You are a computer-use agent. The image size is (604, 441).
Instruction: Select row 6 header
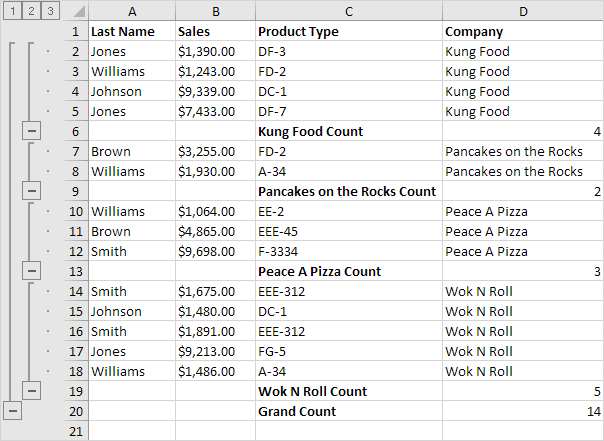pos(75,131)
